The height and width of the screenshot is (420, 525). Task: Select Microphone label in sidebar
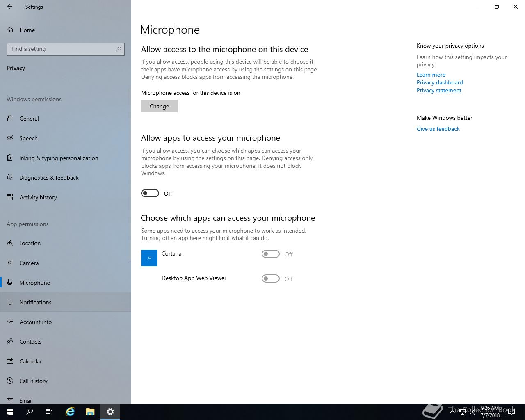point(34,283)
